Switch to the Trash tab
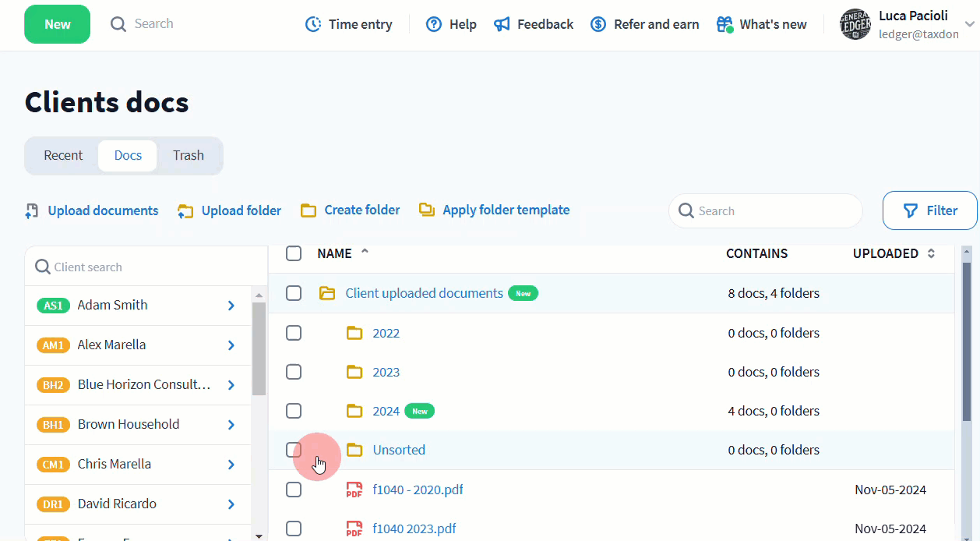 189,155
